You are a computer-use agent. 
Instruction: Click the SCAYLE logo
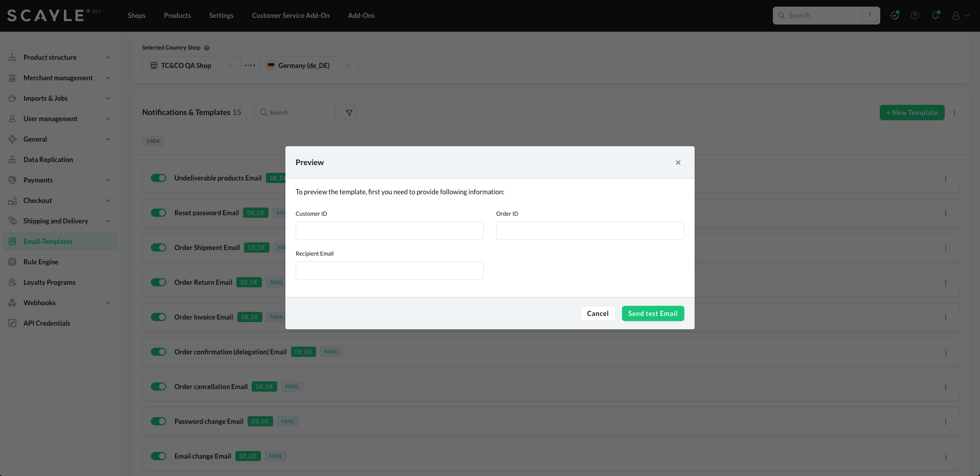tap(46, 15)
